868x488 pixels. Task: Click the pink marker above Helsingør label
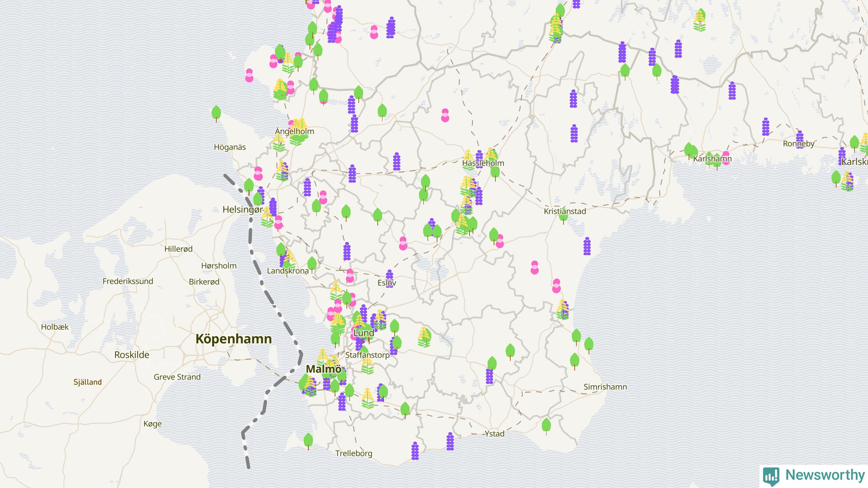pos(258,174)
